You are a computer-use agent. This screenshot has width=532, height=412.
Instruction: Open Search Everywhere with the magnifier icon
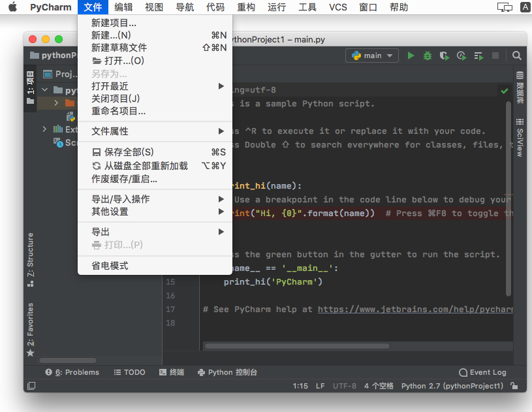click(517, 55)
